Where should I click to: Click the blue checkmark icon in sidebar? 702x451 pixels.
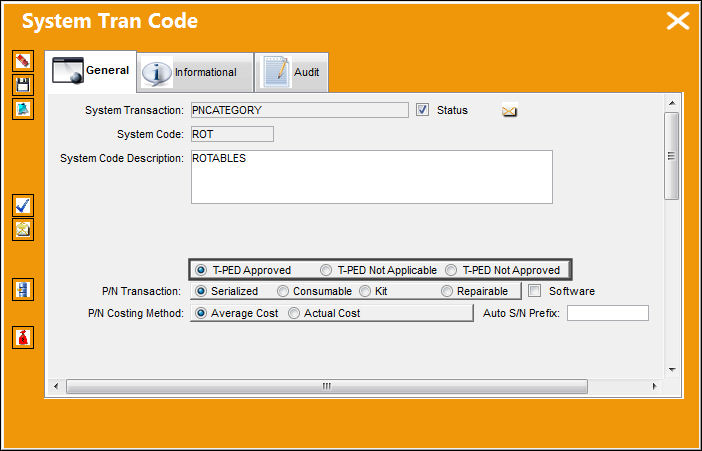(23, 206)
